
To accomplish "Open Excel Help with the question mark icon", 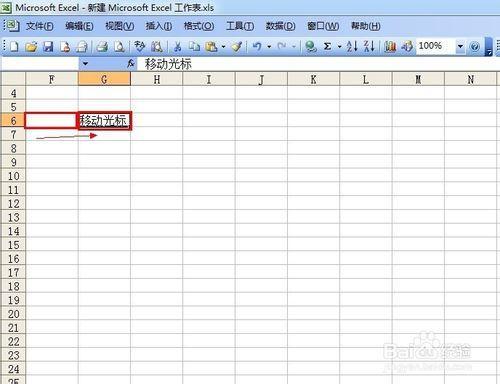I will 475,47.
